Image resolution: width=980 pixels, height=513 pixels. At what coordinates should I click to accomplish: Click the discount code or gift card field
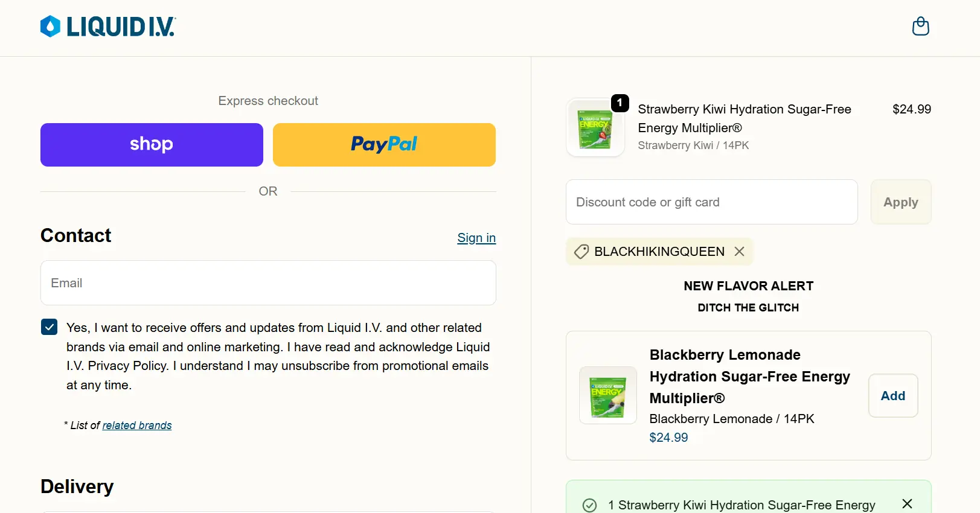click(711, 202)
